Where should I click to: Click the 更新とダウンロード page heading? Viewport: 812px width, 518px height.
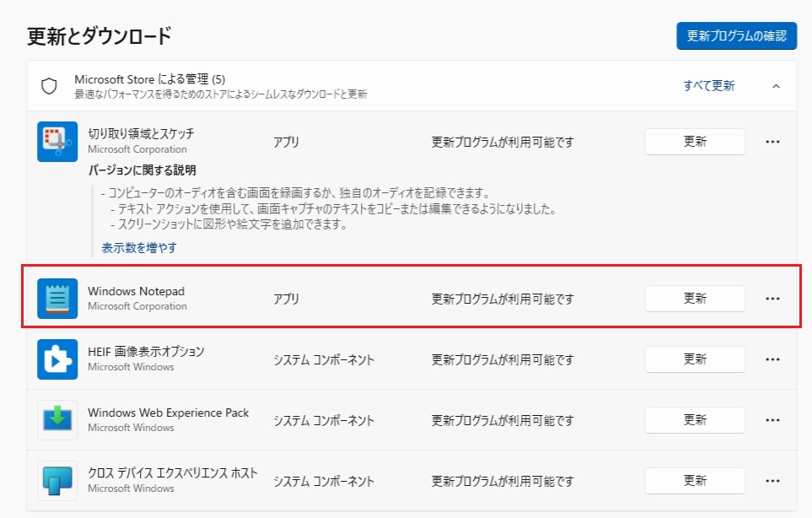(x=99, y=35)
